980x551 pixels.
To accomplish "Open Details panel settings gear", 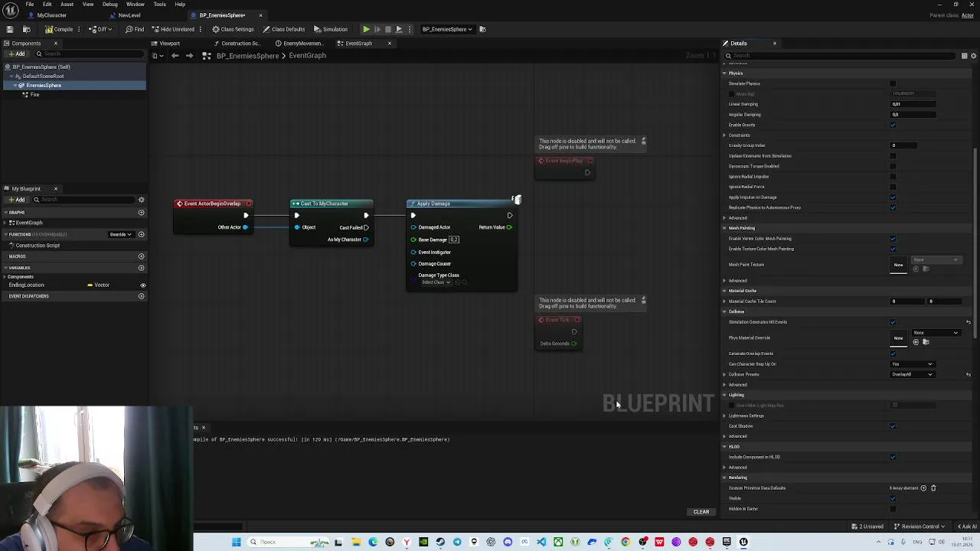I will [x=972, y=56].
